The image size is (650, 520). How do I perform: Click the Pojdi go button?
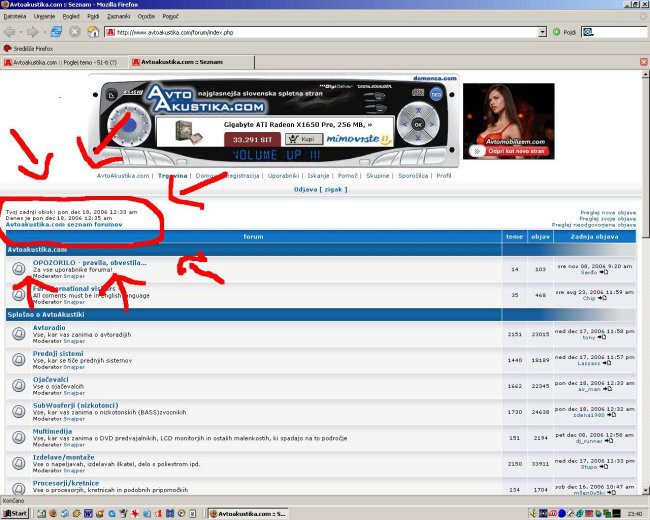click(x=565, y=32)
